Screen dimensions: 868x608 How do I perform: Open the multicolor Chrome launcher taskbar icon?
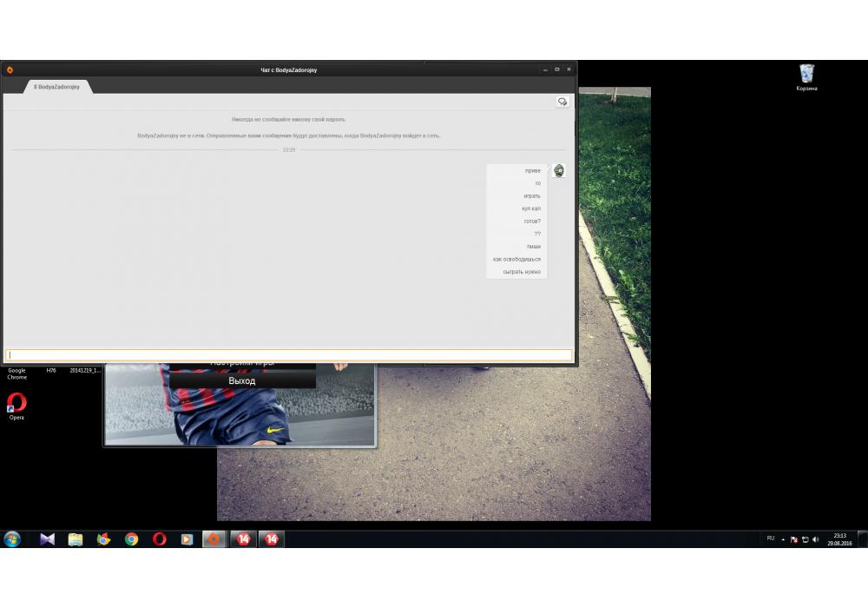click(103, 539)
